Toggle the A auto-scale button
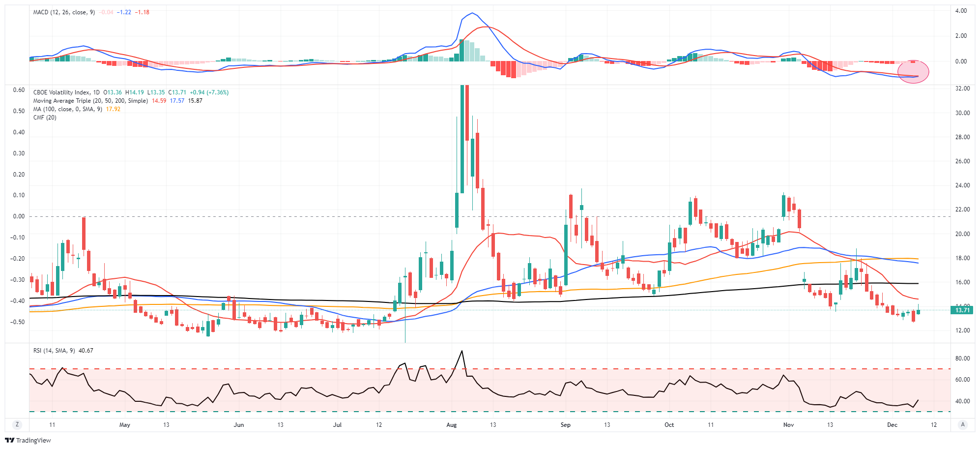This screenshot has width=980, height=449. [962, 424]
